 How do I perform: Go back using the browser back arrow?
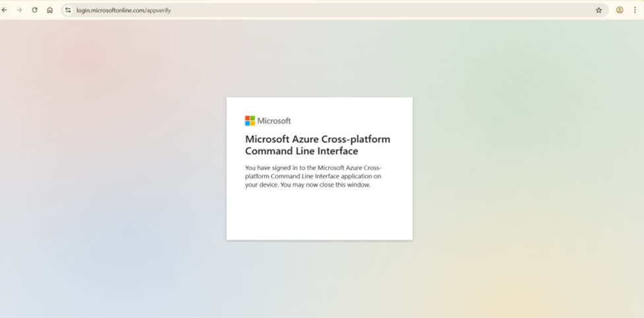pyautogui.click(x=5, y=11)
